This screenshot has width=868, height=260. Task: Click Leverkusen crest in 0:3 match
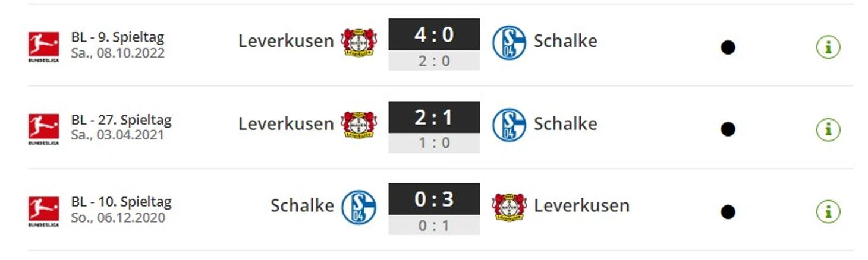pyautogui.click(x=509, y=207)
